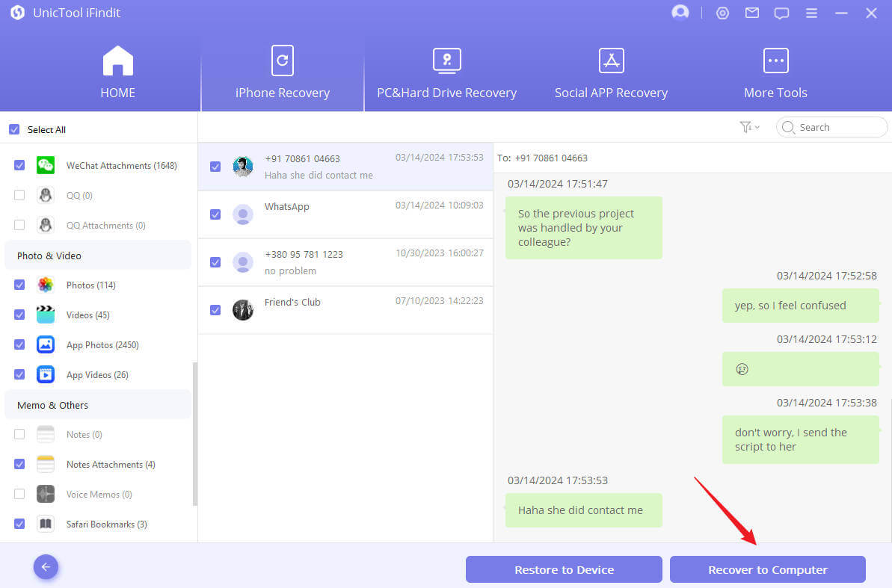Screen dimensions: 892x588
Task: Click the round back arrow button
Action: [x=46, y=567]
